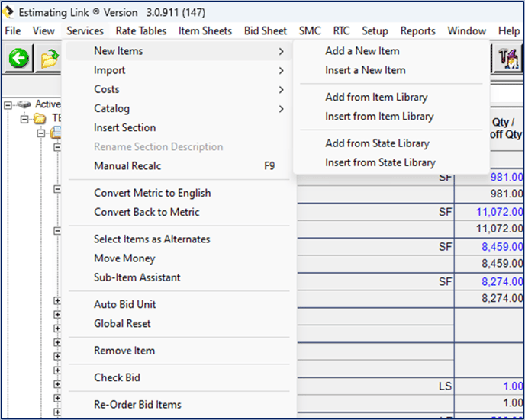525x420 pixels.
Task: Choose Global Reset
Action: click(179, 323)
